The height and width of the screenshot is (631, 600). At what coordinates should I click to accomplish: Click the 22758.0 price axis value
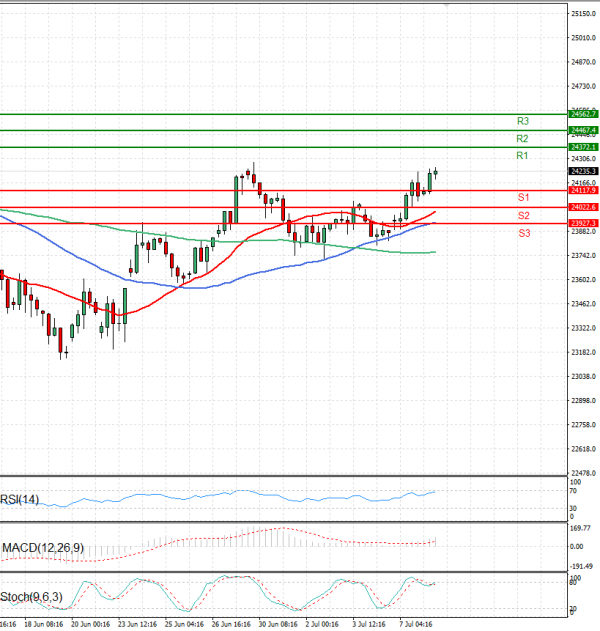[x=584, y=425]
